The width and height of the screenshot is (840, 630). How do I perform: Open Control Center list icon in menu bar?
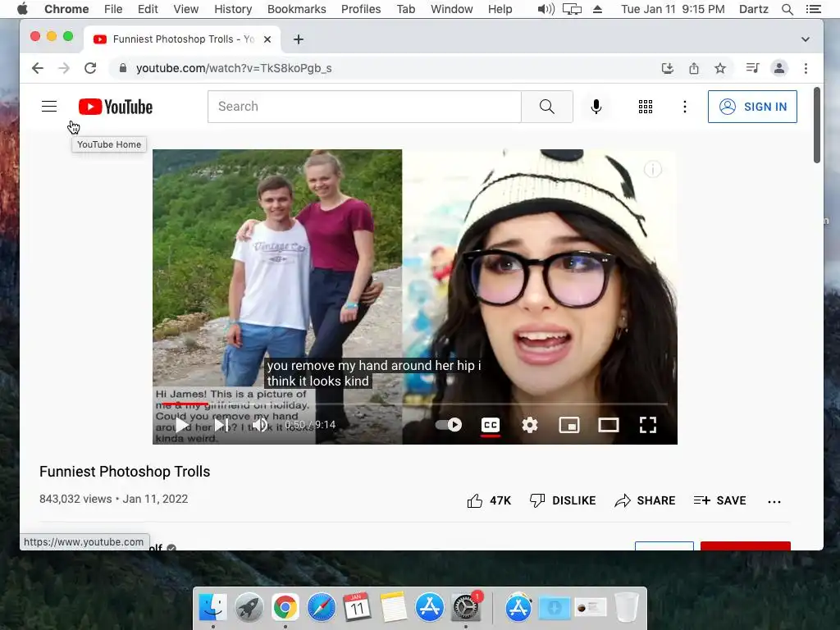(813, 9)
